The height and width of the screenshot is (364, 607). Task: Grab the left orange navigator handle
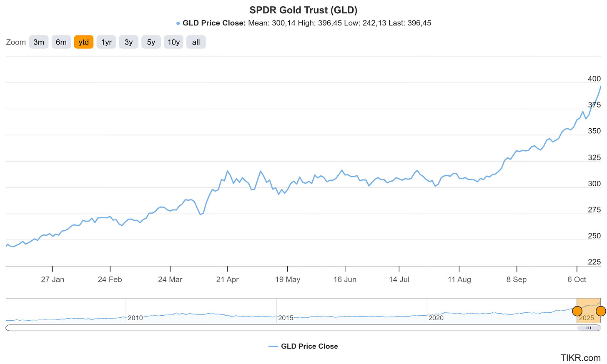(x=577, y=311)
